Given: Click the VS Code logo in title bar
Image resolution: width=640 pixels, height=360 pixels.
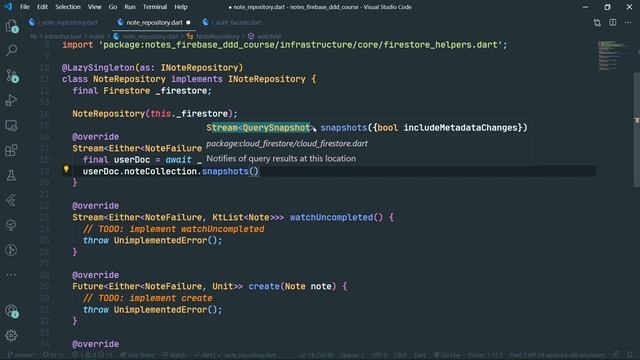Looking at the screenshot, I should pyautogui.click(x=8, y=7).
